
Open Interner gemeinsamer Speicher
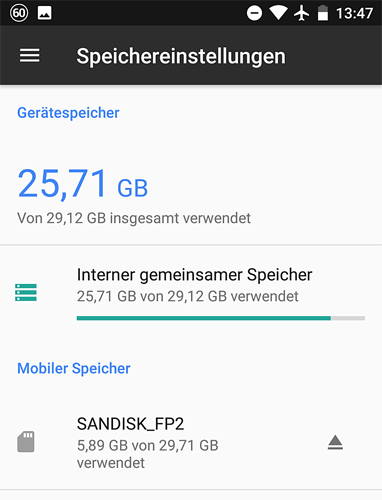[191, 293]
